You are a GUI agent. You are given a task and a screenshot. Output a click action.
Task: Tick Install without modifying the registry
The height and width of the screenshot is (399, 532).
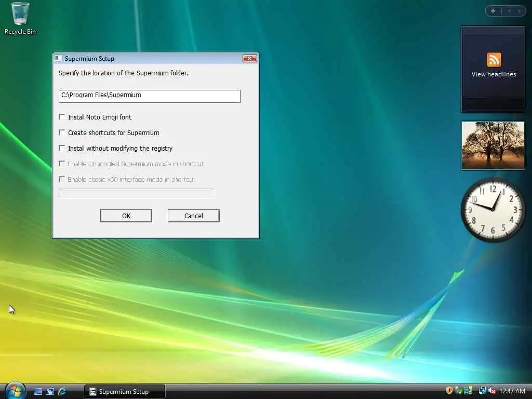point(62,148)
